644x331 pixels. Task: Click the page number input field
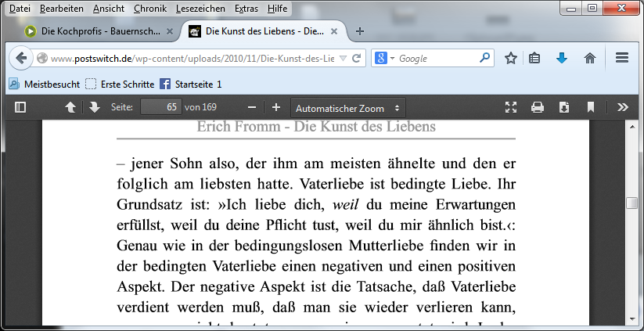tap(160, 107)
